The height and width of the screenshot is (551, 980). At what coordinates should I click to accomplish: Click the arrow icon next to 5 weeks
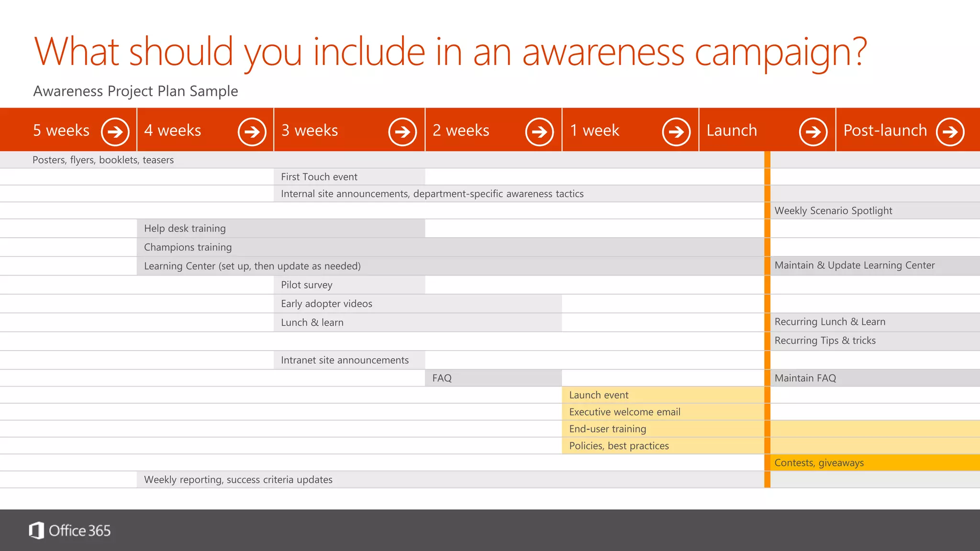(x=115, y=132)
